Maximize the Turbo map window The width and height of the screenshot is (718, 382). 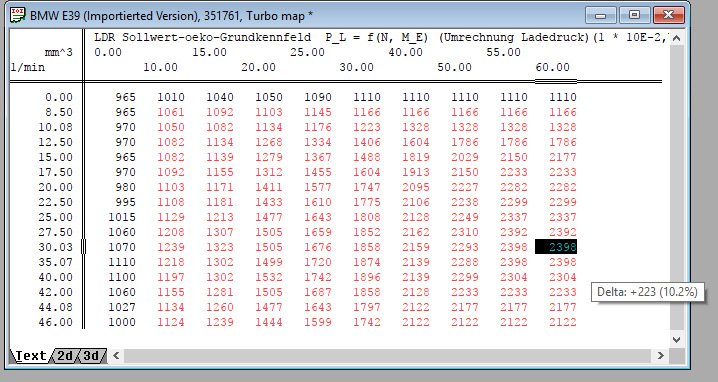pyautogui.click(x=634, y=16)
